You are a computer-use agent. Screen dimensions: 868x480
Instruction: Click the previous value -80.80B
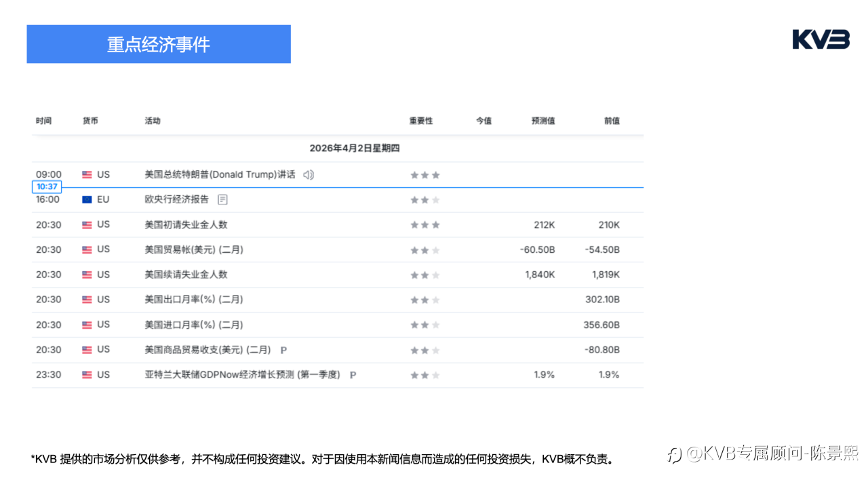tap(602, 350)
